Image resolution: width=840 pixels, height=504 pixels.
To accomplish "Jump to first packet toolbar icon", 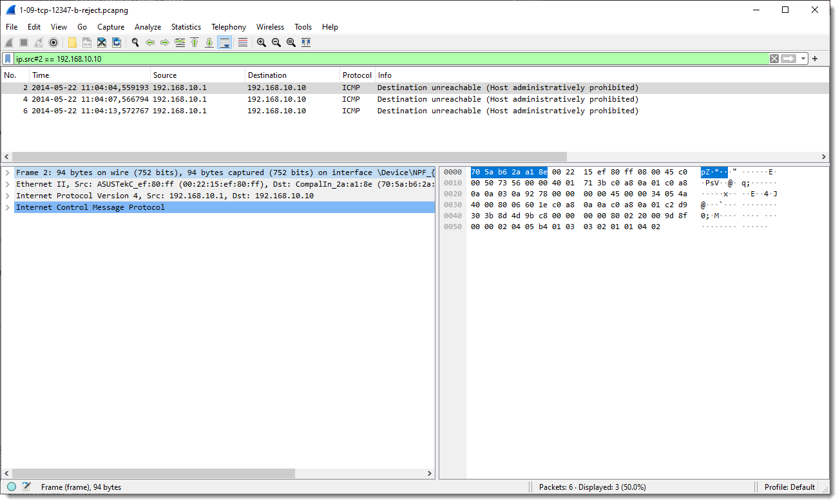I will click(x=195, y=42).
